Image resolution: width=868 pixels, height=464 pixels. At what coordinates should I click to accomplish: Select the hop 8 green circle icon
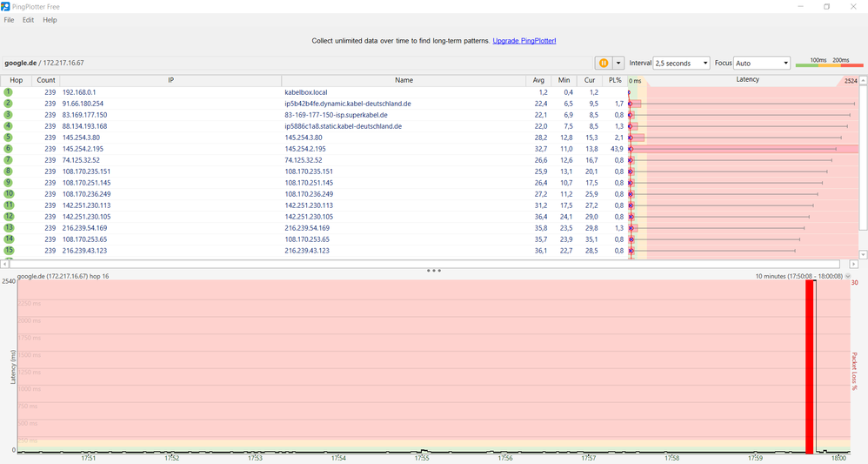[x=9, y=171]
